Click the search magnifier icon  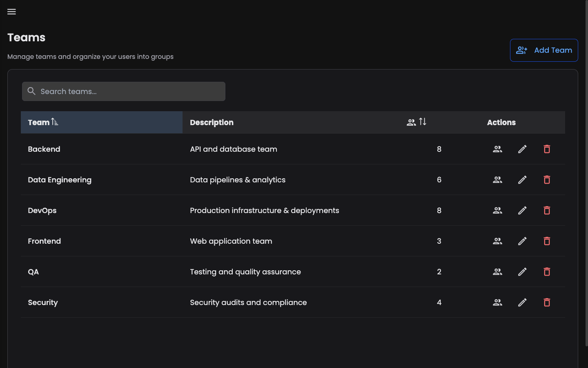click(x=31, y=91)
